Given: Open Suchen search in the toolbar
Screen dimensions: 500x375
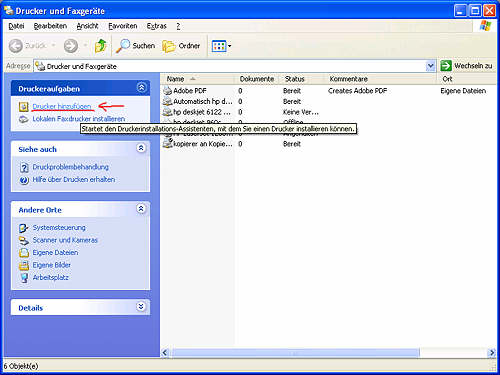Looking at the screenshot, I should pyautogui.click(x=136, y=46).
